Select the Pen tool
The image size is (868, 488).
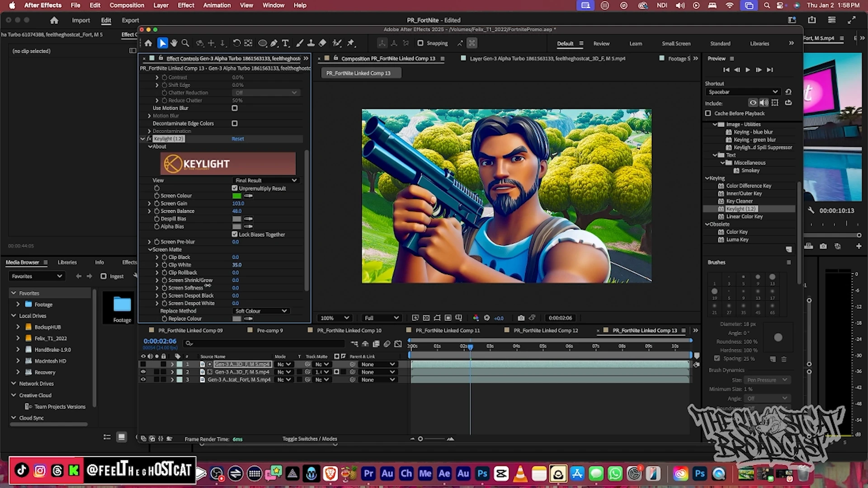pyautogui.click(x=274, y=43)
